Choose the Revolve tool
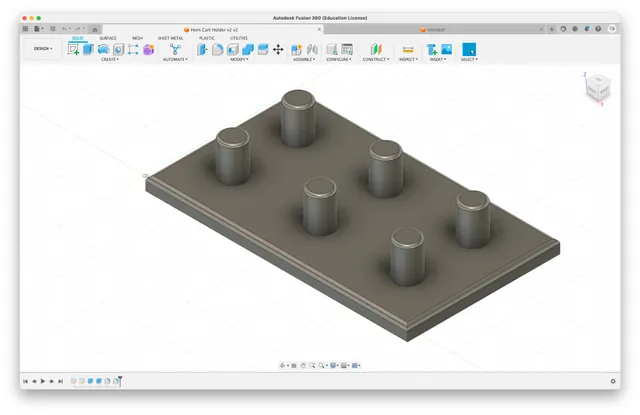The width and height of the screenshot is (640, 415). (103, 49)
